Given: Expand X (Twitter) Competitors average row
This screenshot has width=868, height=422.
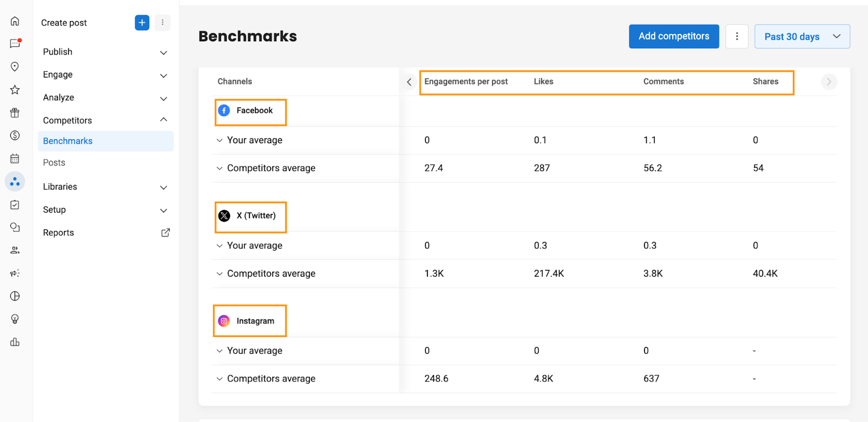Looking at the screenshot, I should pyautogui.click(x=219, y=274).
